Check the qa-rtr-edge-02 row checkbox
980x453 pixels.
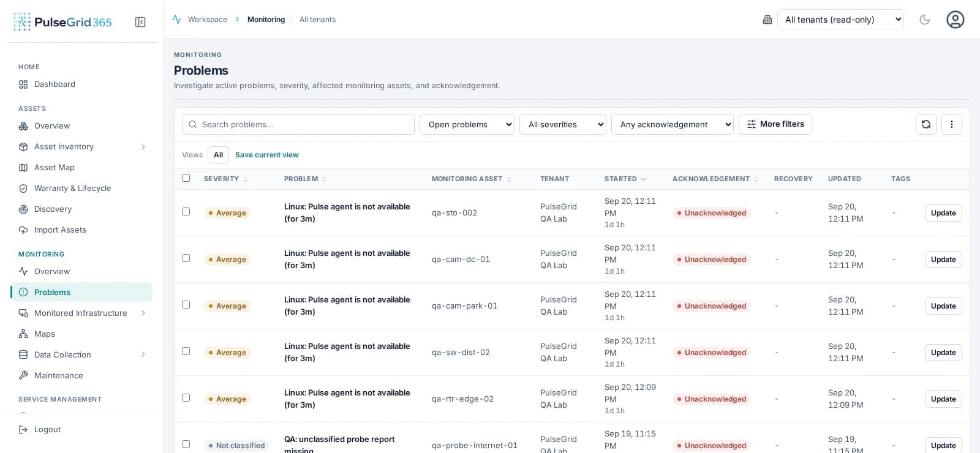tap(186, 398)
